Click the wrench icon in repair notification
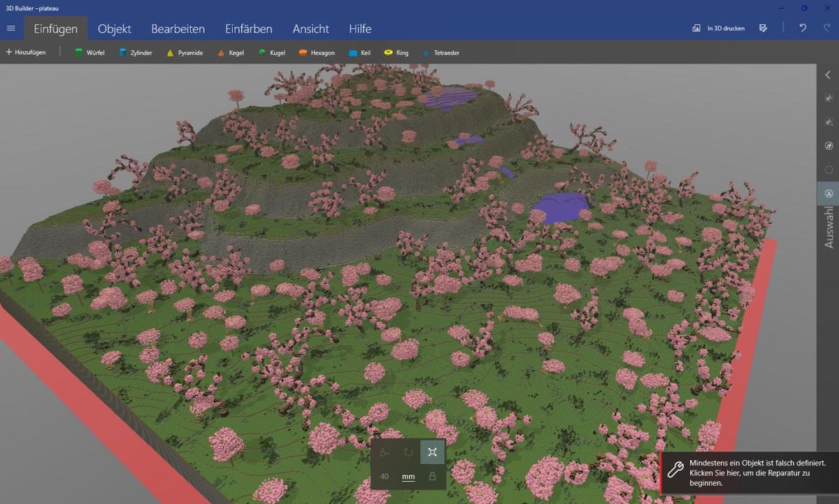Viewport: 839px width, 504px height. (x=675, y=469)
